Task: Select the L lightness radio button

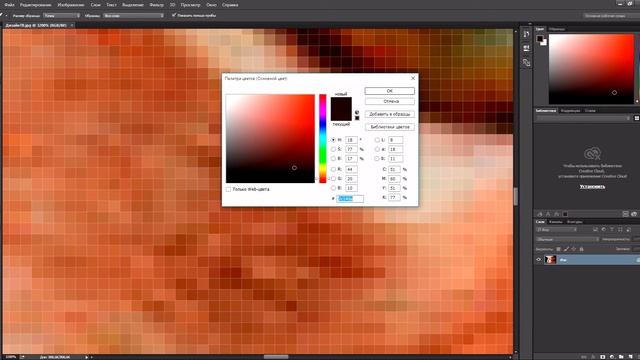Action: [377, 140]
